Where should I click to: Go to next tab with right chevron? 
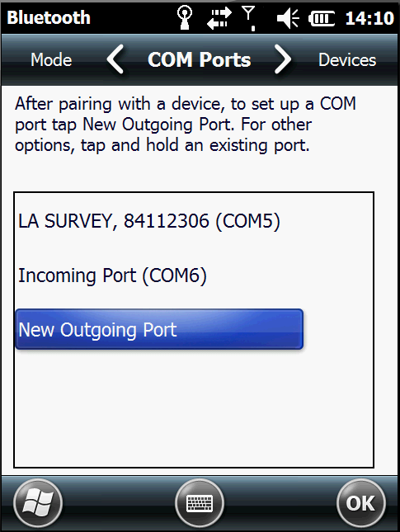(283, 59)
